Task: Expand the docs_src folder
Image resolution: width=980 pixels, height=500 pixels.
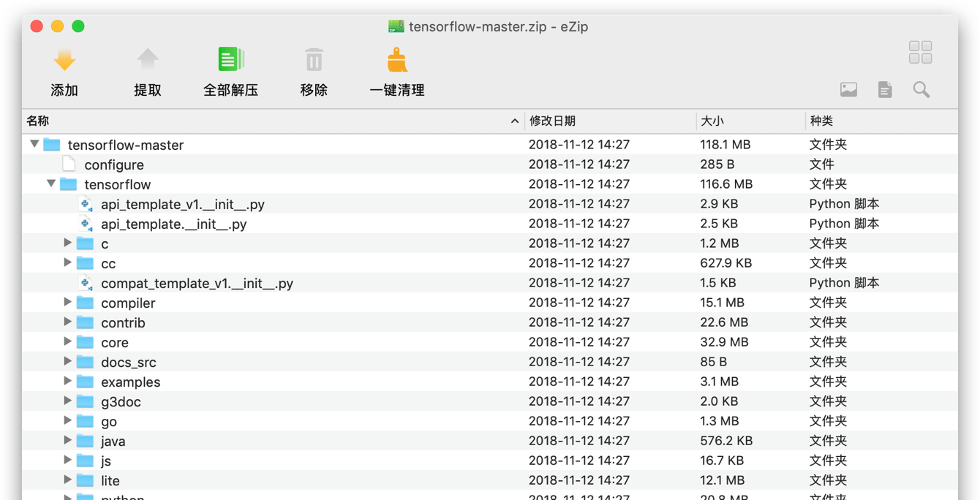Action: [67, 361]
